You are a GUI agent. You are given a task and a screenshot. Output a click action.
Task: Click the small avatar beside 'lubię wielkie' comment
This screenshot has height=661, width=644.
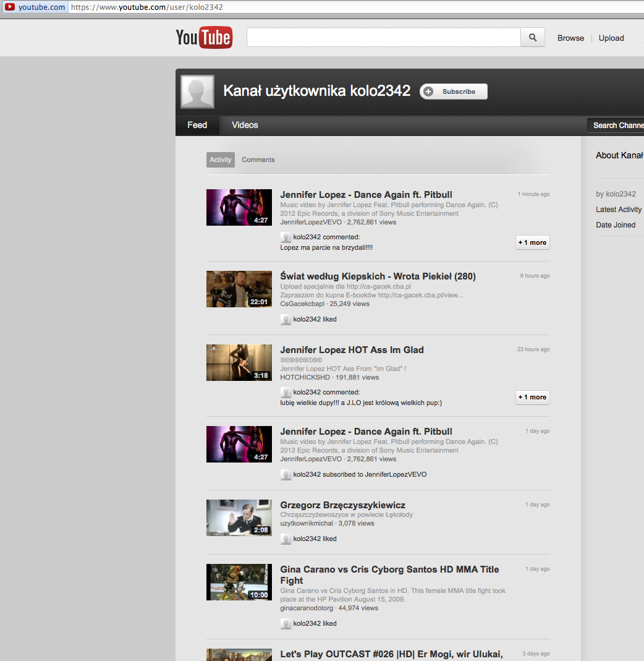tap(286, 393)
